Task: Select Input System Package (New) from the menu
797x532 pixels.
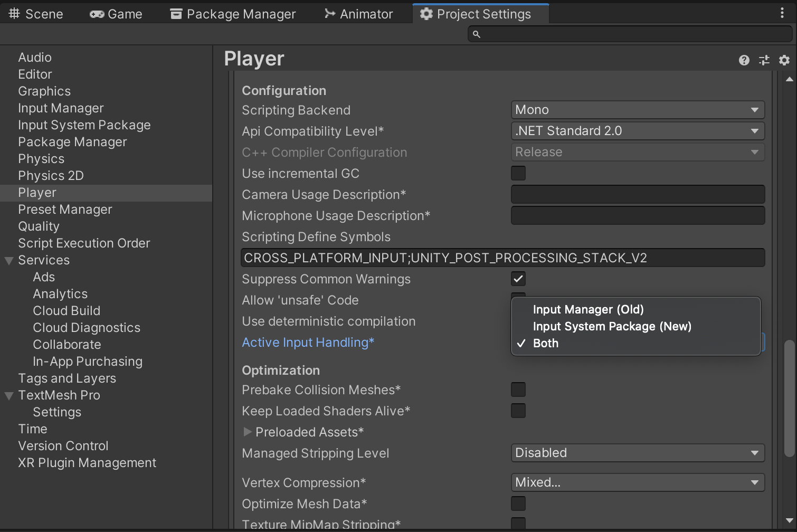Action: 612,326
